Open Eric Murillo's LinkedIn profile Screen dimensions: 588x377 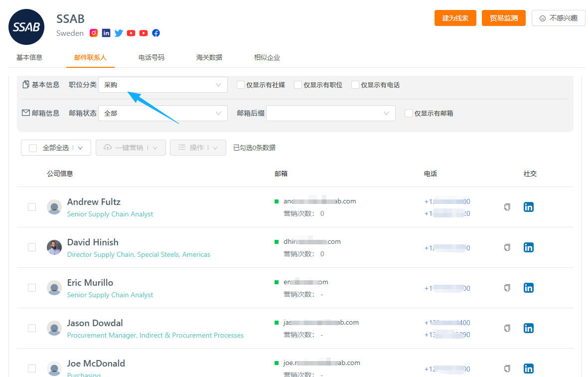pyautogui.click(x=528, y=288)
